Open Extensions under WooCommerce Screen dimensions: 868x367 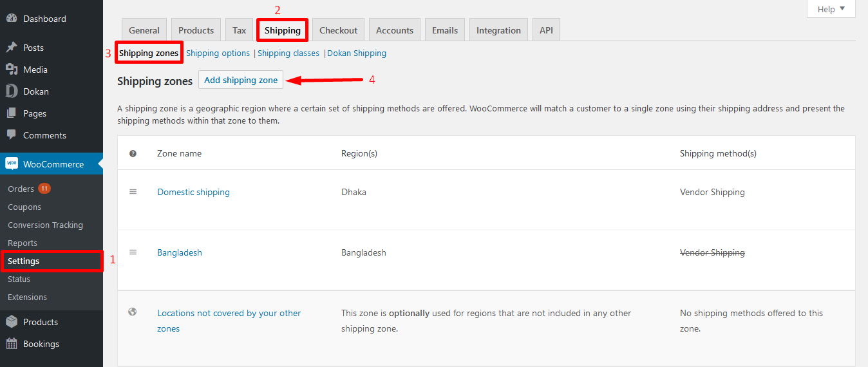(27, 297)
